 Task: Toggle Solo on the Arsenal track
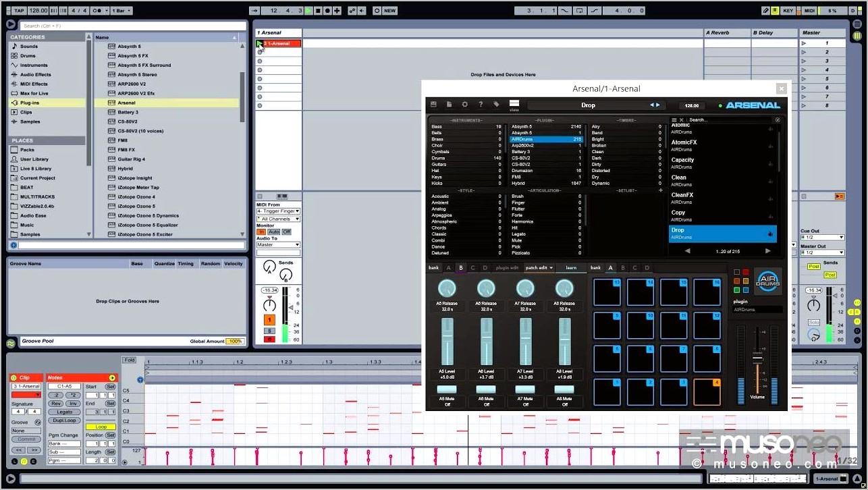(x=269, y=331)
